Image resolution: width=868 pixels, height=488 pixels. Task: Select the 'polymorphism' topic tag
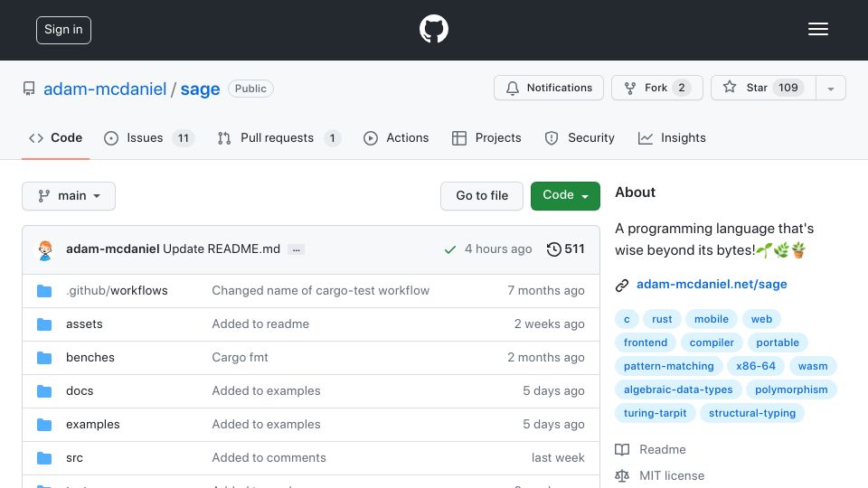pyautogui.click(x=791, y=389)
